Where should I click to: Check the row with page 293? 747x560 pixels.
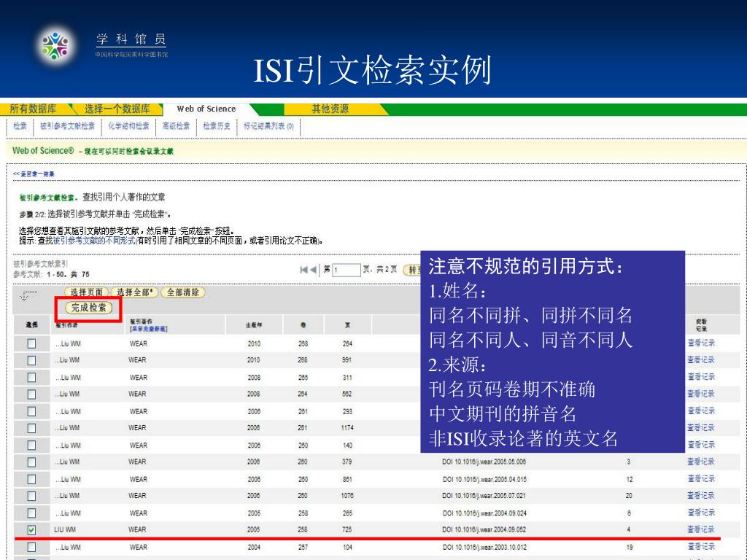(31, 411)
